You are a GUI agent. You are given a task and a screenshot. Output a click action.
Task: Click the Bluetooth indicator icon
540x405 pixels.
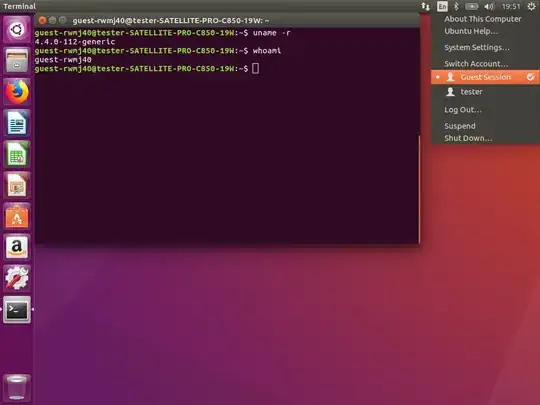pos(456,6)
